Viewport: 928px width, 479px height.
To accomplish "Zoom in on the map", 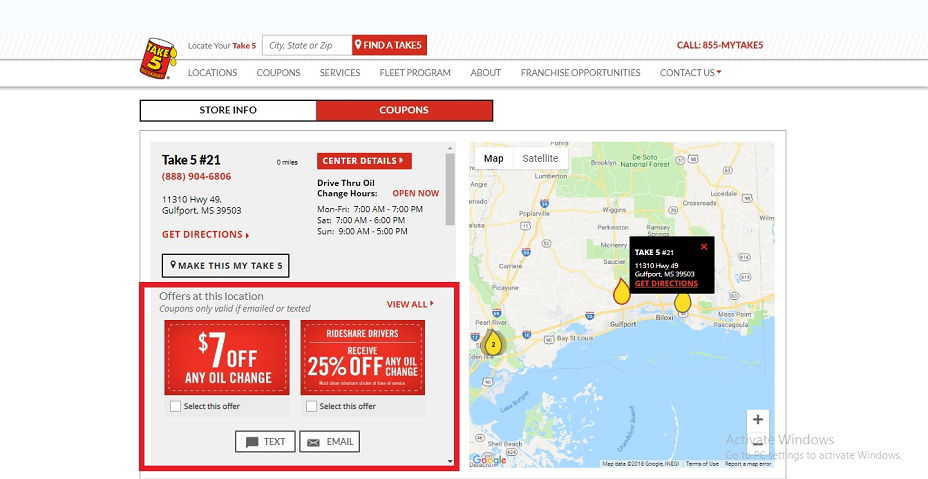I will 758,420.
